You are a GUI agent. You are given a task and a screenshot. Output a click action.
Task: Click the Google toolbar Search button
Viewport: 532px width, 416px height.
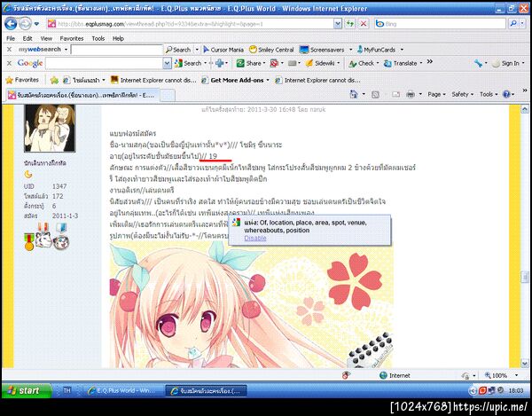click(x=188, y=63)
